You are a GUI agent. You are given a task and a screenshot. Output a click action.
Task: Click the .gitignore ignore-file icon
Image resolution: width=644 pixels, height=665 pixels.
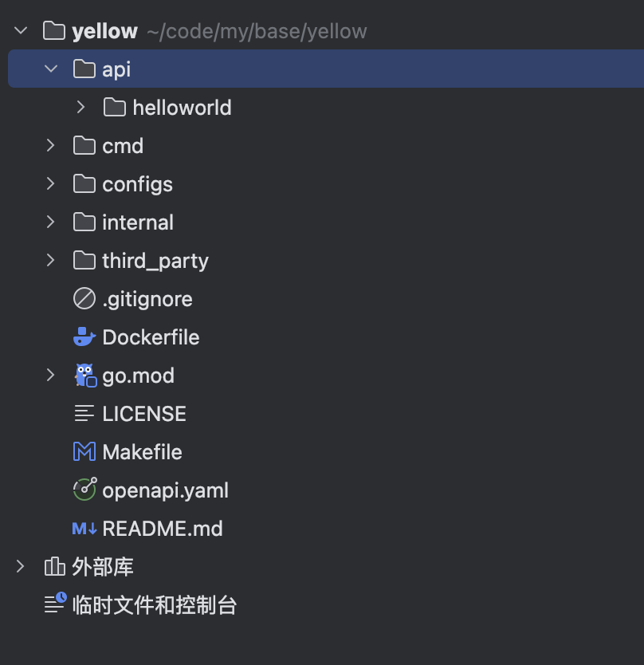[84, 299]
